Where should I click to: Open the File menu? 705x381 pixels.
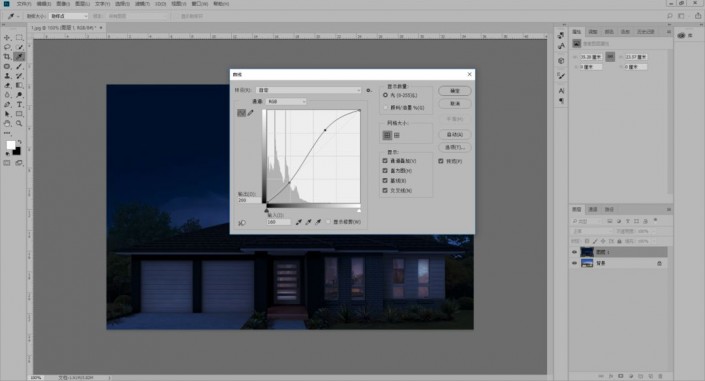click(x=24, y=4)
